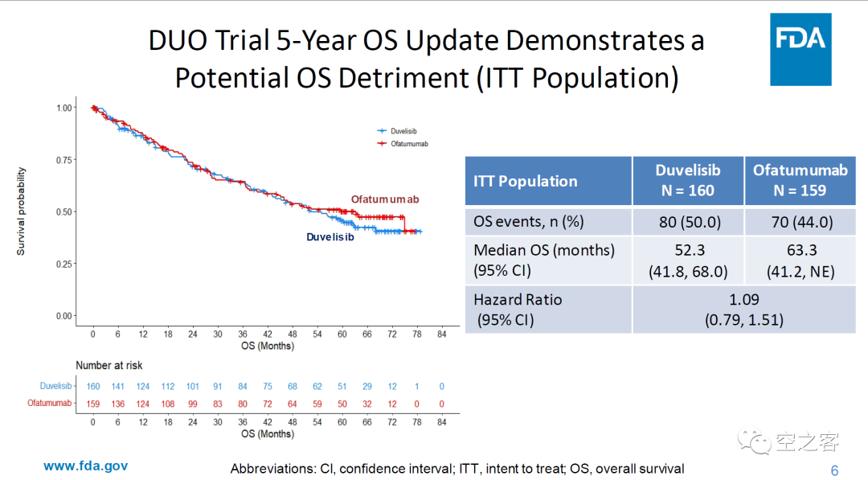This screenshot has width=868, height=480.
Task: Click the blue Duvelisib legend entry
Action: pos(398,131)
